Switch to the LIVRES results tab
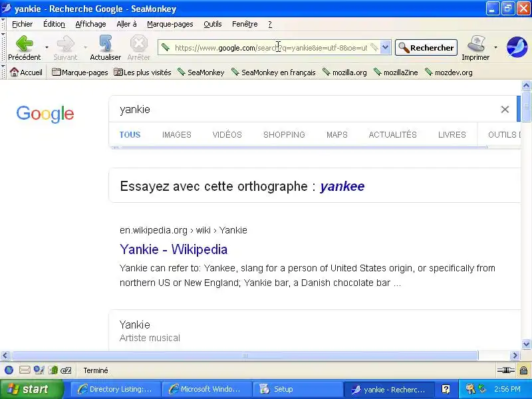The height and width of the screenshot is (399, 532). coord(452,135)
